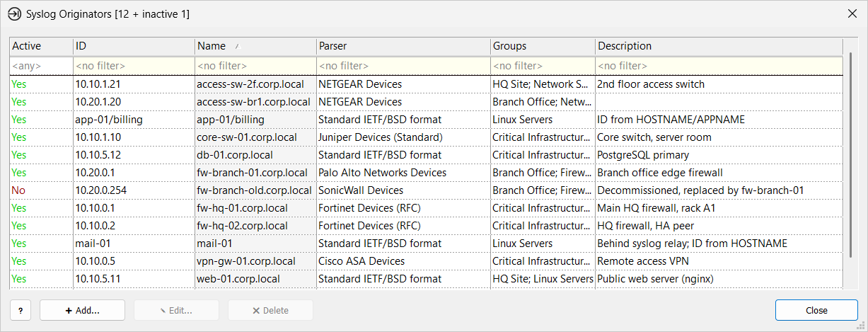Select fw-hq-02.corp.local row
The width and height of the screenshot is (868, 332).
(426, 226)
